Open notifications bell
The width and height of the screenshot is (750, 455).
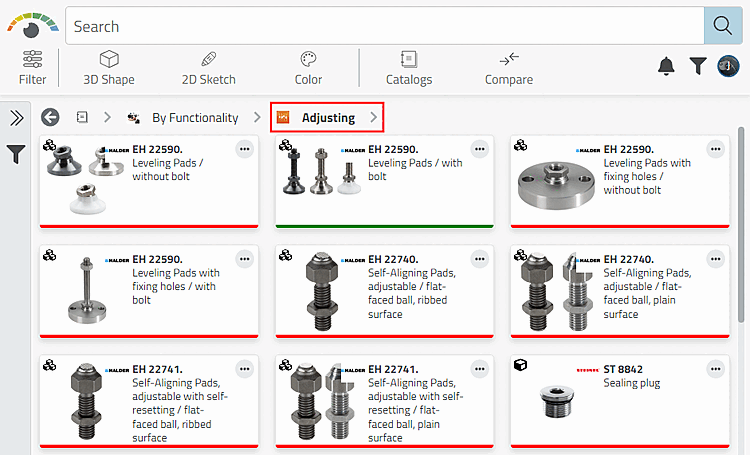coord(666,66)
